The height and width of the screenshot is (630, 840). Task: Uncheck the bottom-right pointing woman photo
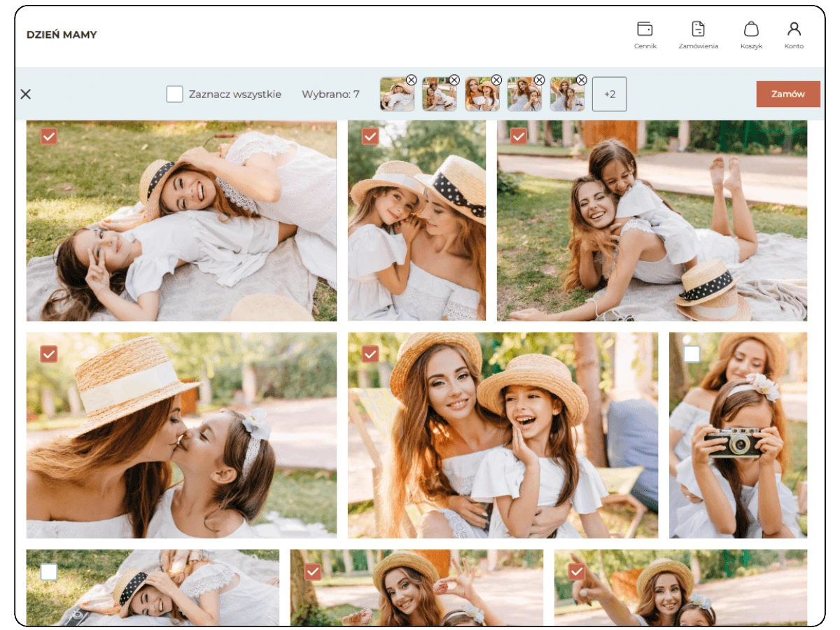pyautogui.click(x=577, y=572)
